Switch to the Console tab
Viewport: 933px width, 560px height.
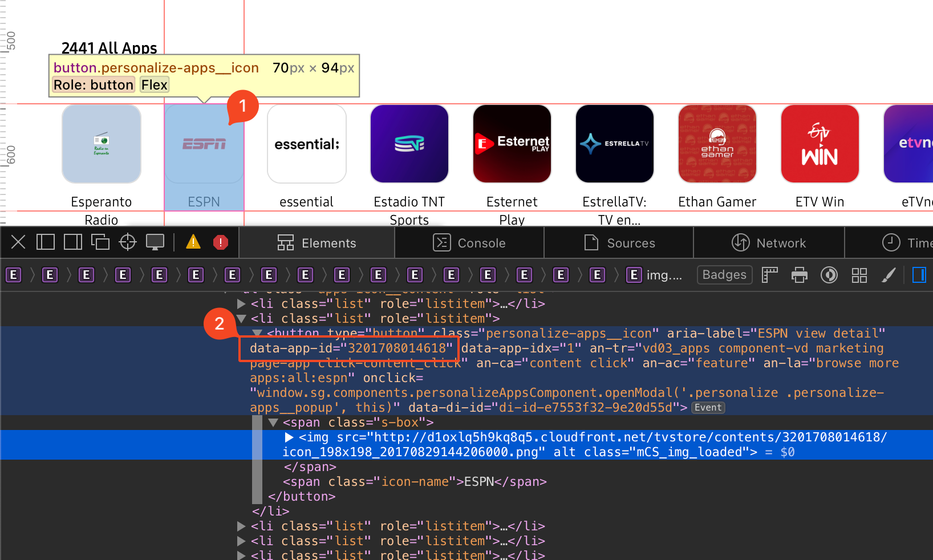click(x=469, y=243)
